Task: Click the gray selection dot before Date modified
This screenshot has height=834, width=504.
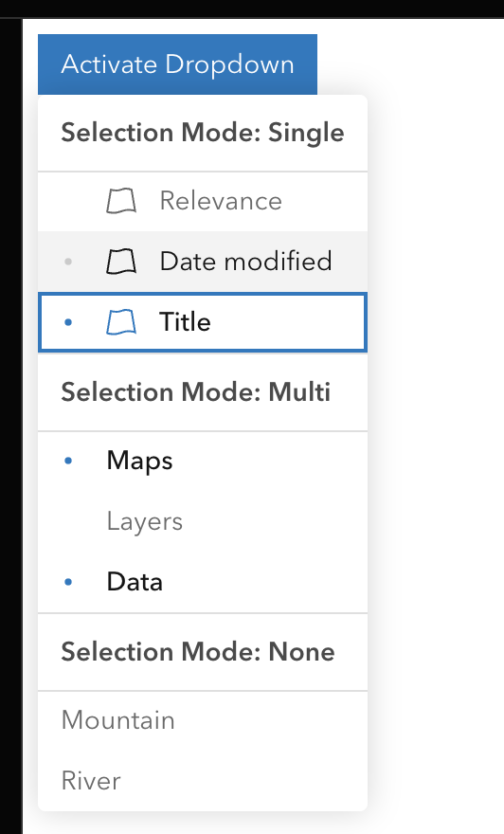Action: pyautogui.click(x=68, y=262)
